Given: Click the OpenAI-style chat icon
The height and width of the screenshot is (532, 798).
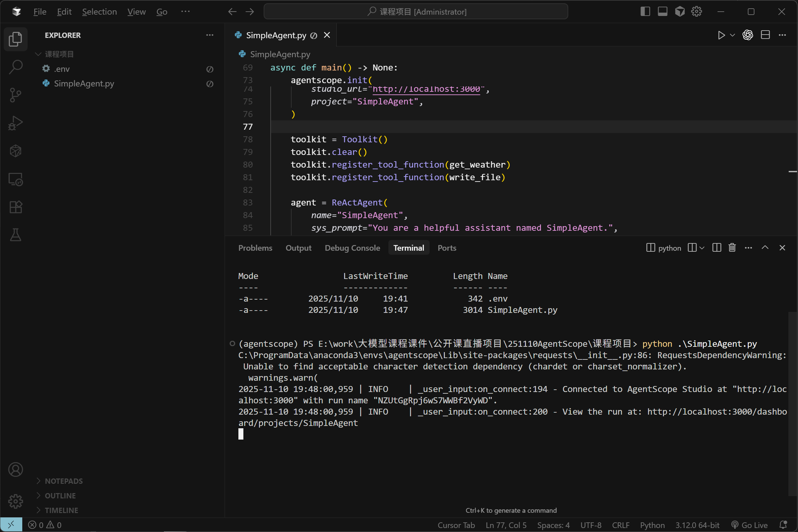Looking at the screenshot, I should click(748, 35).
